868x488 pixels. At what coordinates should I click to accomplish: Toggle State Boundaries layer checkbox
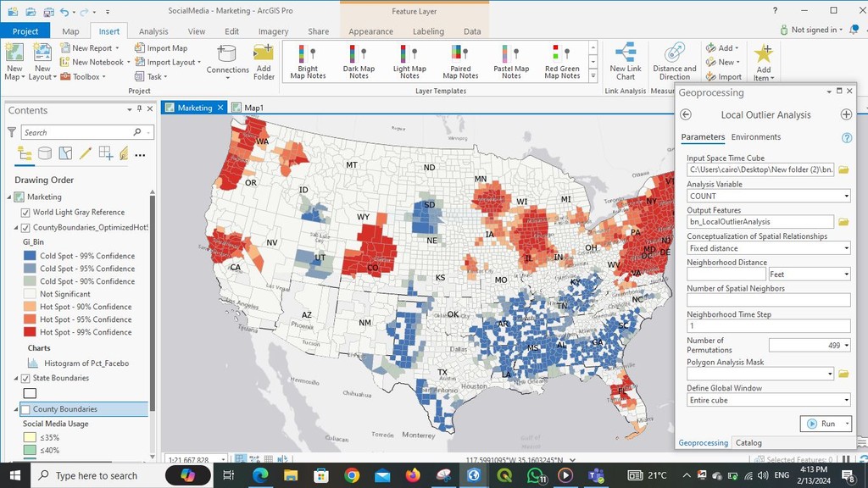click(25, 379)
